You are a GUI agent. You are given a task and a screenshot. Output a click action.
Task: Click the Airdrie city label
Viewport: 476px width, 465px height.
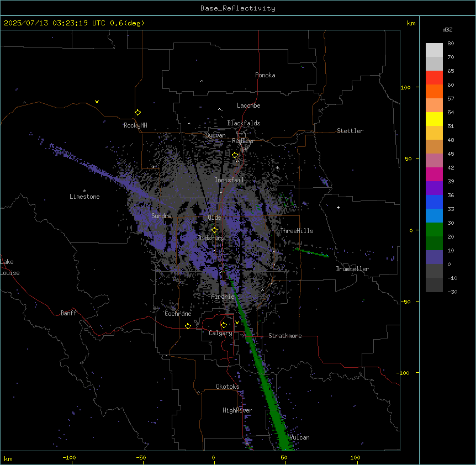tap(223, 297)
